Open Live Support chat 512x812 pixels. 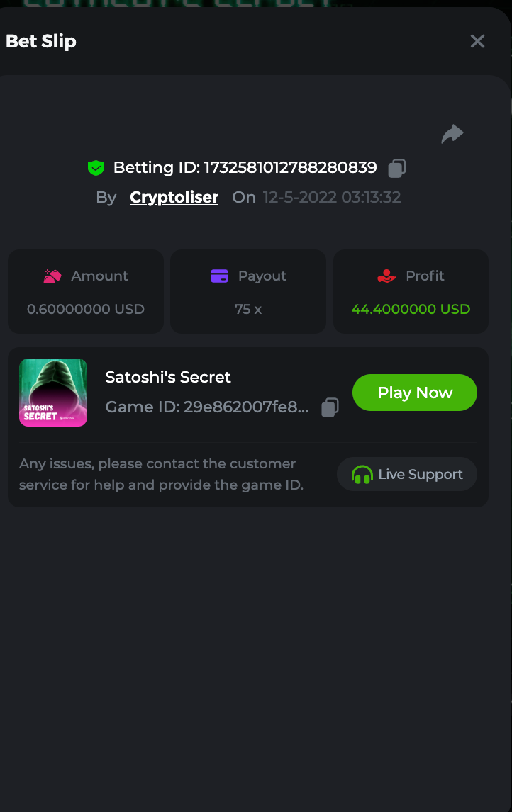click(x=407, y=474)
